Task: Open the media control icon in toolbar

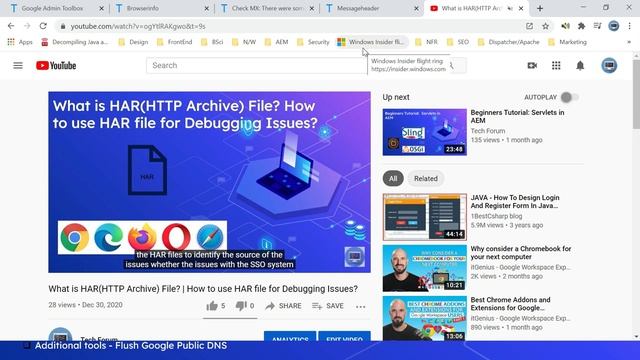Action: click(x=598, y=26)
